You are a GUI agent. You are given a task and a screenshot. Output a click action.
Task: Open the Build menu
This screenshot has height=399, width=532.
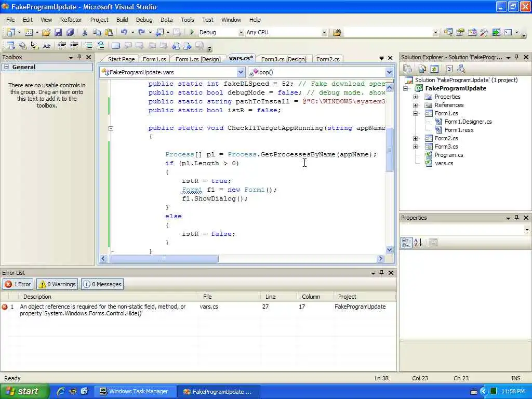pos(122,20)
